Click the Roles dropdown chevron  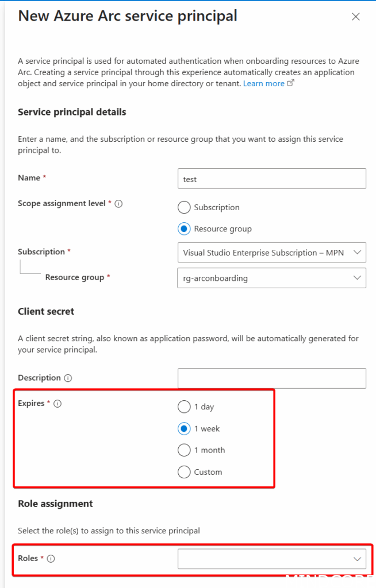(x=358, y=559)
